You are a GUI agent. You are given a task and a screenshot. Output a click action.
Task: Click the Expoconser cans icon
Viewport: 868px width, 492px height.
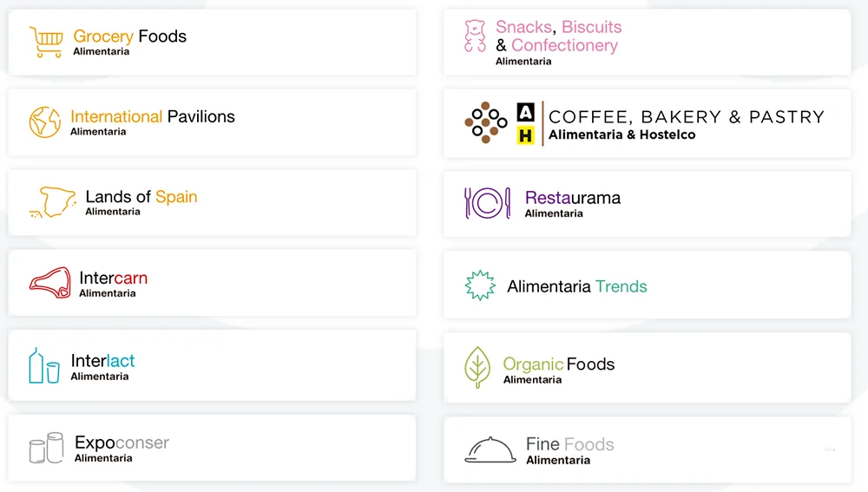pyautogui.click(x=46, y=448)
